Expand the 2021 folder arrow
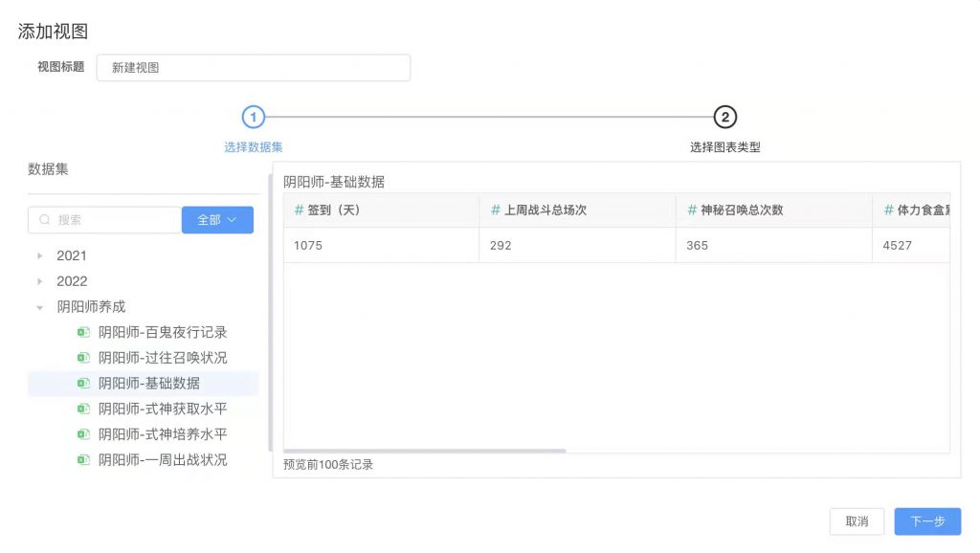Viewport: 980px width, 553px height. coord(40,256)
